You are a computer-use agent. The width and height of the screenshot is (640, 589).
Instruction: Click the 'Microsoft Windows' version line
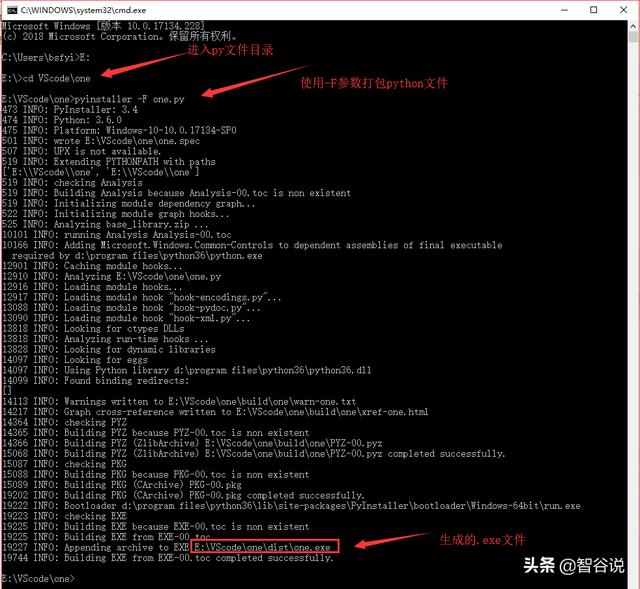(x=103, y=26)
